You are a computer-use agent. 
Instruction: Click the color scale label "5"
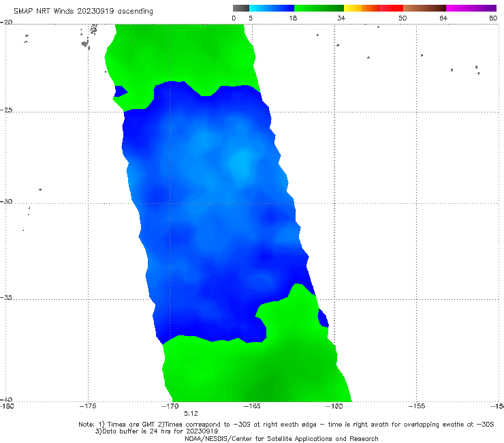251,18
